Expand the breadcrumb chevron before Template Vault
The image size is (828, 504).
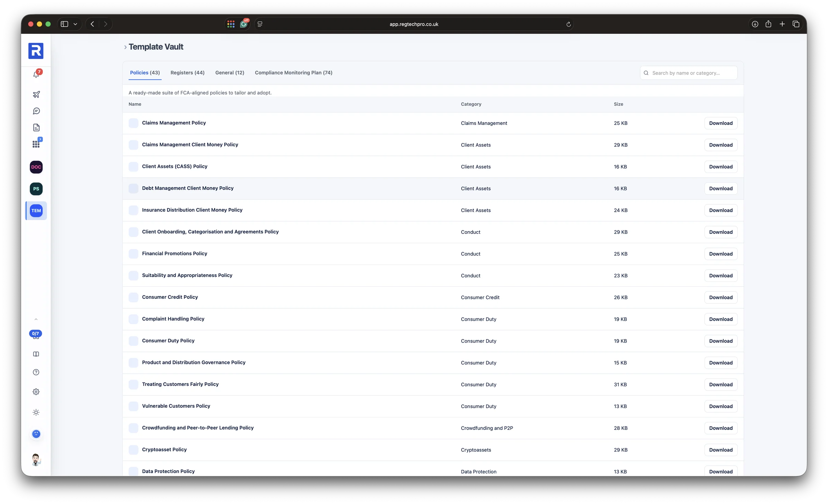click(x=125, y=47)
